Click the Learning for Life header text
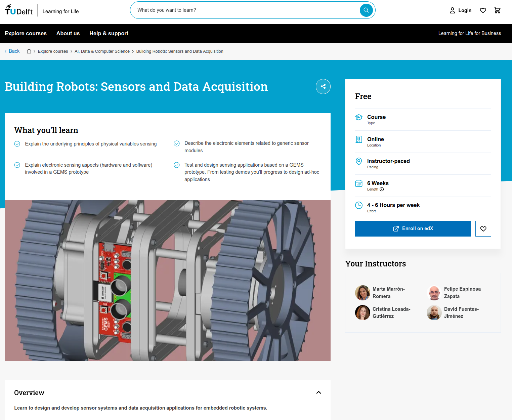512x420 pixels. (x=60, y=11)
